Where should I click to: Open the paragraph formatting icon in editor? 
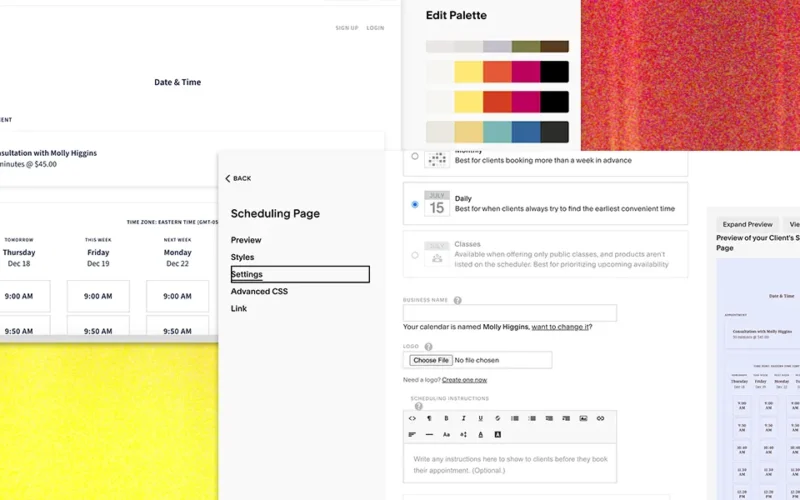429,418
